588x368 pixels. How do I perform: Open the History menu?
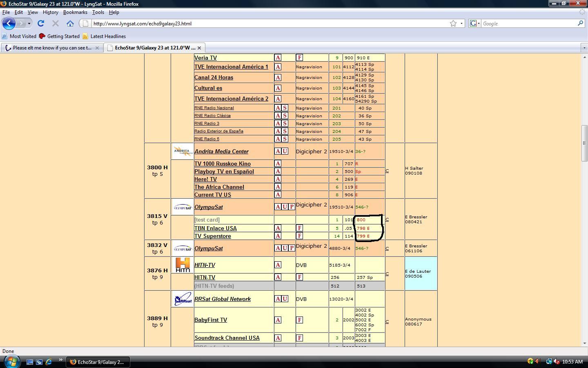pos(51,12)
